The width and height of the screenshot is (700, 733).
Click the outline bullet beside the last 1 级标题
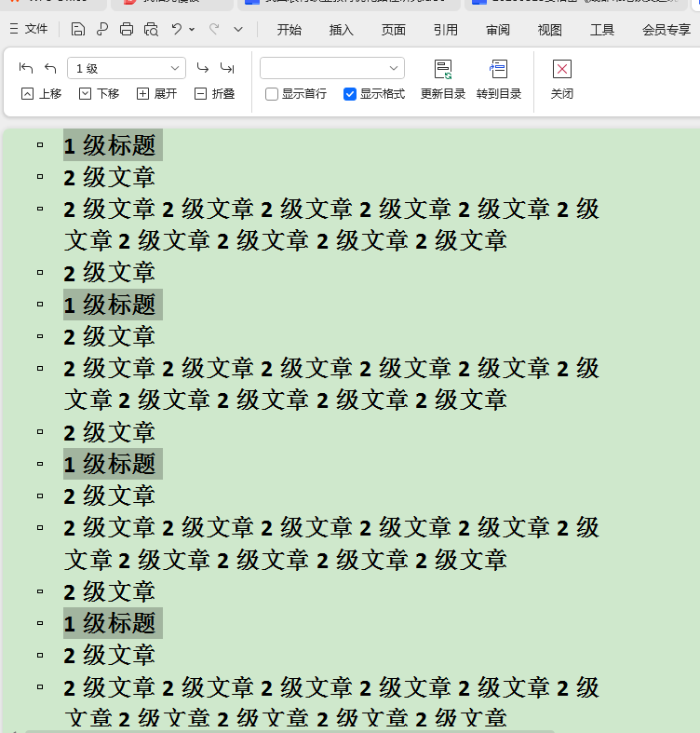(40, 623)
